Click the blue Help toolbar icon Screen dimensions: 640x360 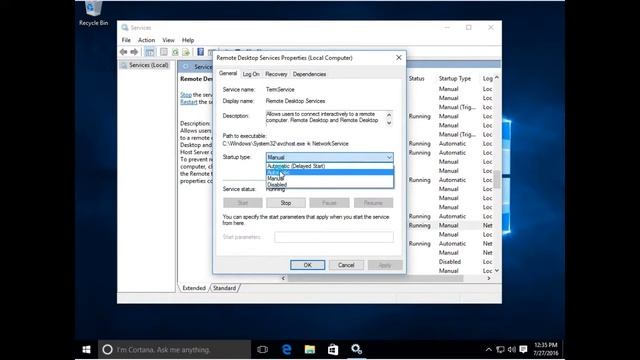pos(200,52)
